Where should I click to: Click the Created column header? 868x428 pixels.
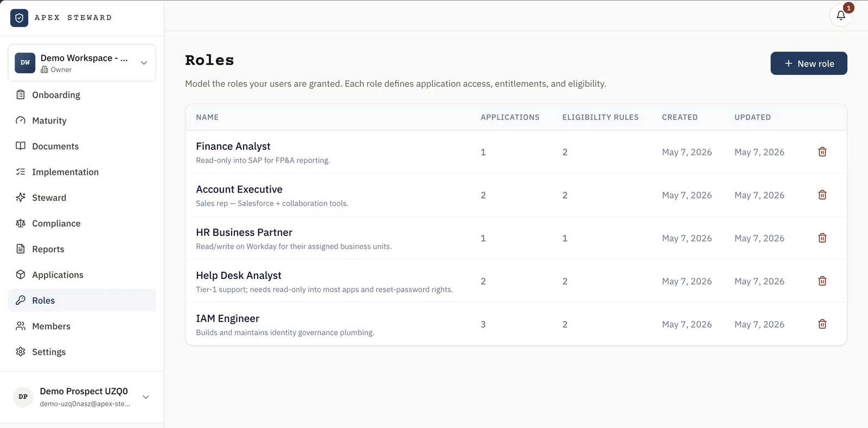(680, 117)
